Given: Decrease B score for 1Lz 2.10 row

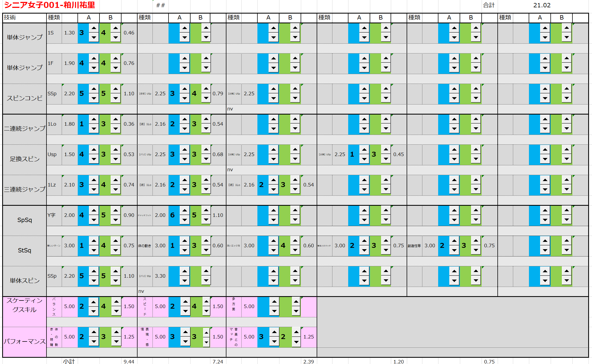Looking at the screenshot, I should coord(116,189).
